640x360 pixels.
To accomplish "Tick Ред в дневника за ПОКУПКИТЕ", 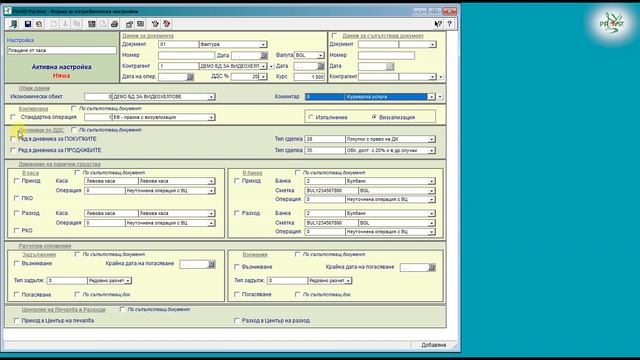I will [x=13, y=139].
